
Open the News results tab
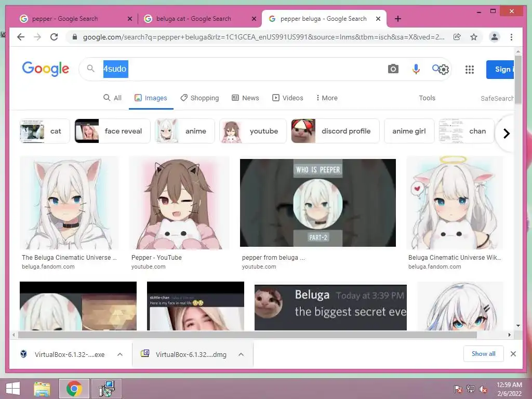tap(245, 98)
